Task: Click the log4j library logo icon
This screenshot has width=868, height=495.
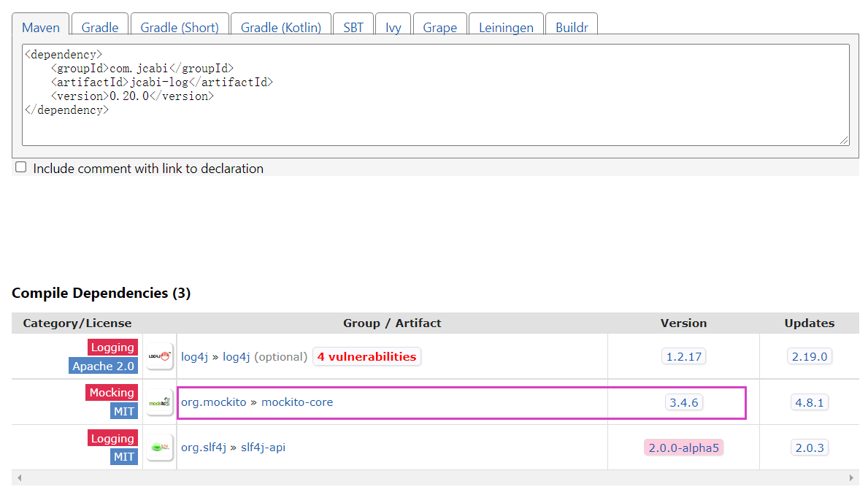Action: point(160,356)
